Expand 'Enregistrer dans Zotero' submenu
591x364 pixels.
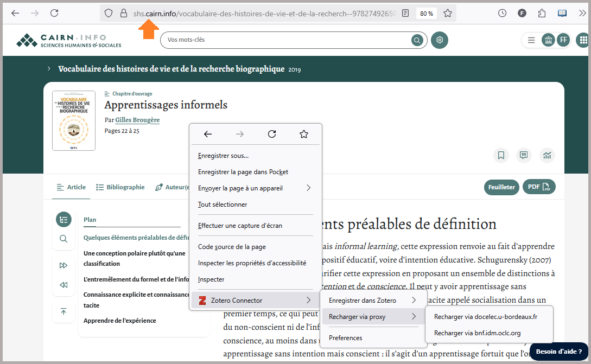click(372, 301)
